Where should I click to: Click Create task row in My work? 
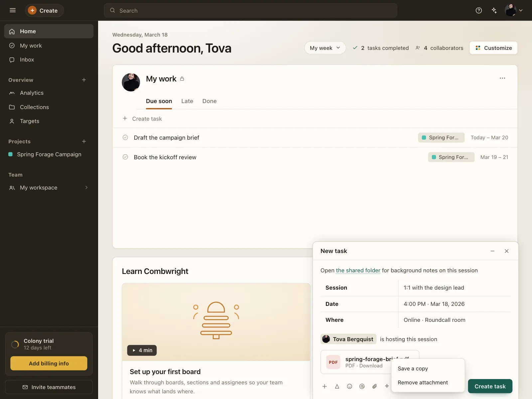click(315, 119)
